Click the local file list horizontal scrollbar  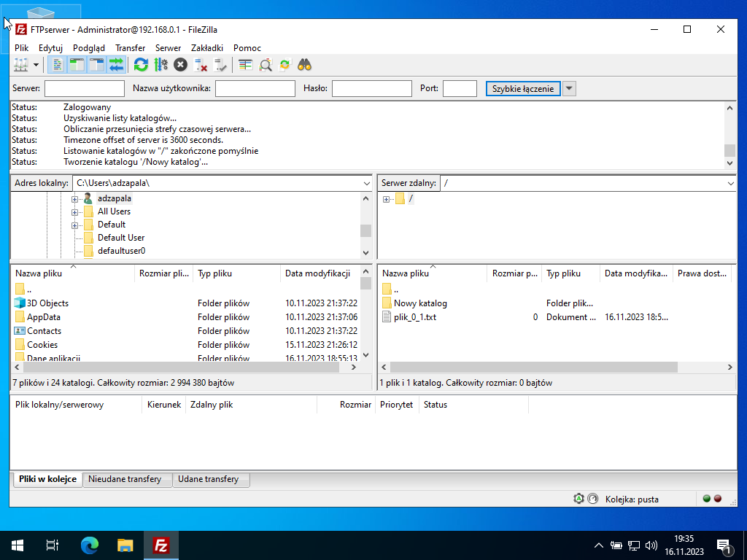pos(181,367)
